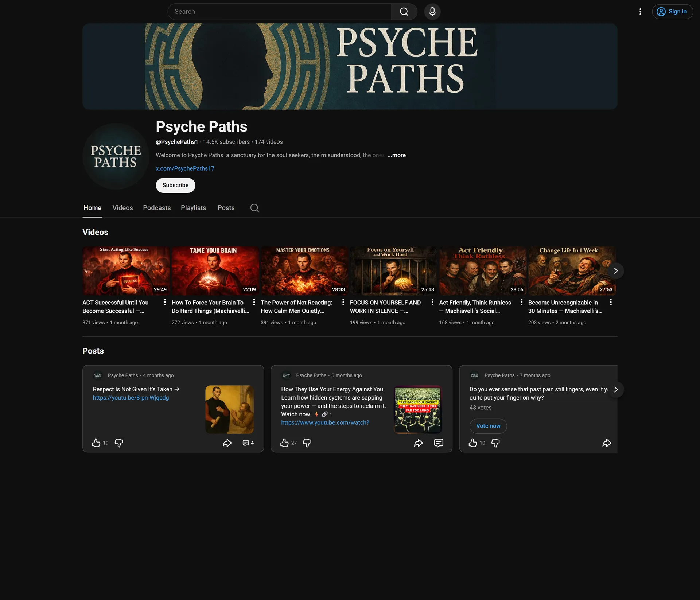
Task: Click author avatar on the 4 months ago post
Action: (x=98, y=375)
